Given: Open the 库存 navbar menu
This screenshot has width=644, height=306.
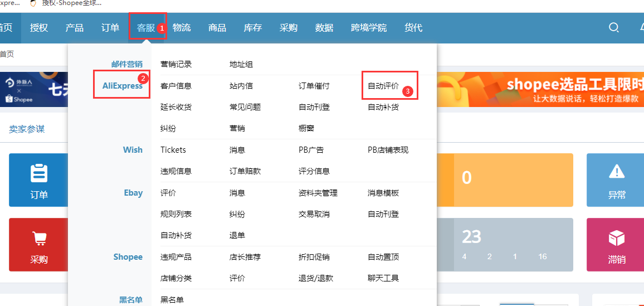Looking at the screenshot, I should [x=253, y=28].
